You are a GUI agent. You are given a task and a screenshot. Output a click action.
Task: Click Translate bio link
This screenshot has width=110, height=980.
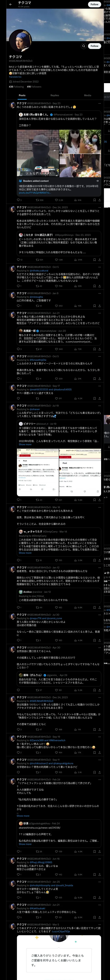click(15, 77)
